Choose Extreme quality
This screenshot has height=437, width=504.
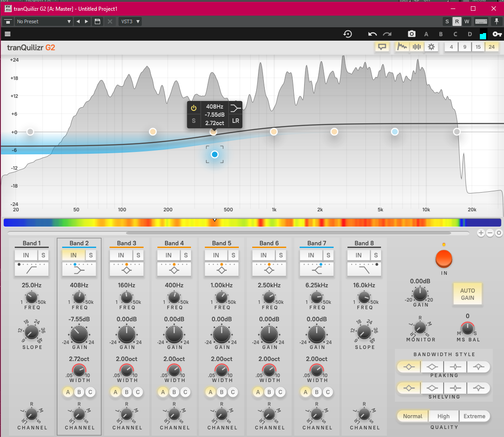coord(474,416)
